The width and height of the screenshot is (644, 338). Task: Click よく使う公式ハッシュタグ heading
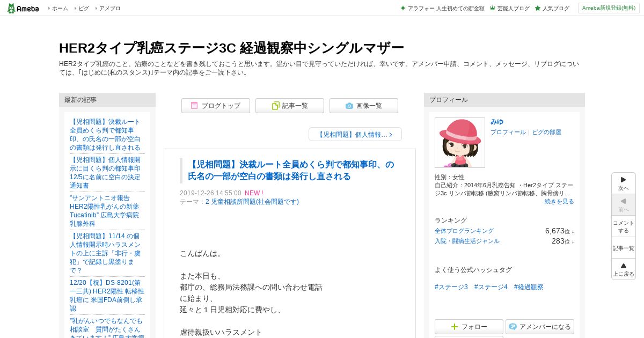473,270
